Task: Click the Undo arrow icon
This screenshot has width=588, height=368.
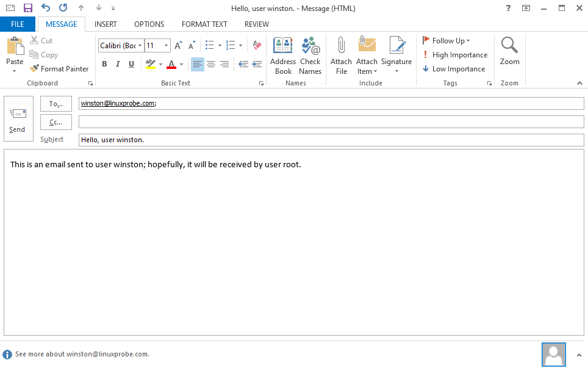Action: (46, 9)
